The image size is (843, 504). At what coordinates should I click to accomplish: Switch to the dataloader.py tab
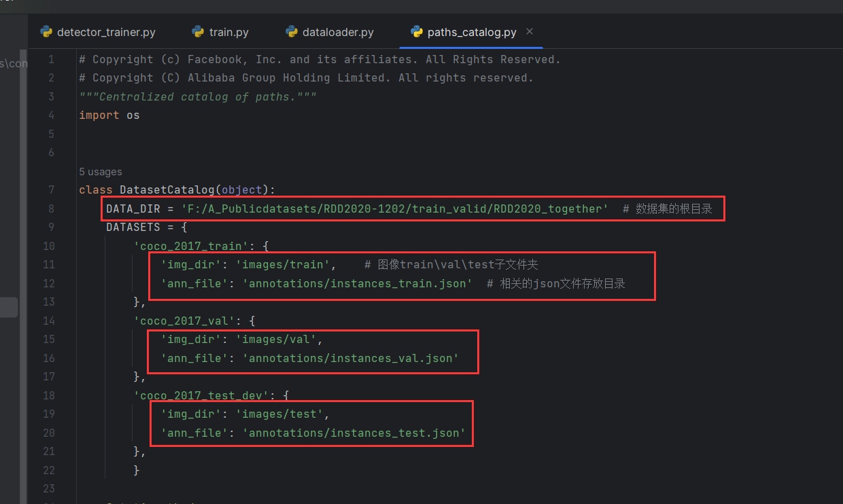coord(329,32)
